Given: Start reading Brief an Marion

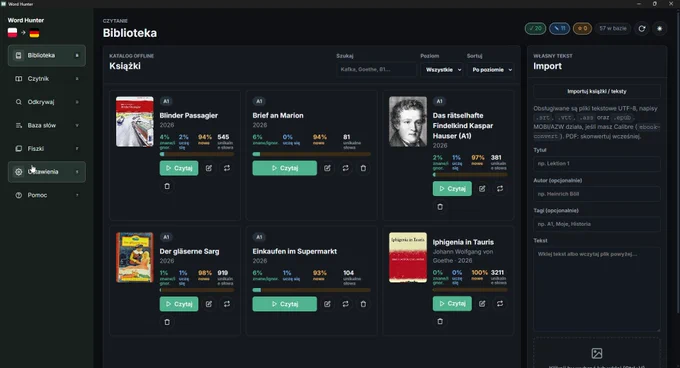Looking at the screenshot, I should point(284,168).
